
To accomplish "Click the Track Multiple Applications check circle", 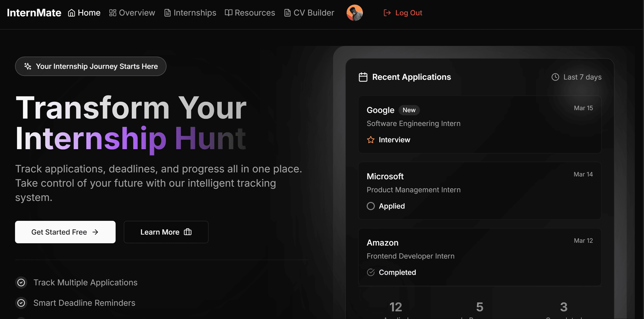I will 21,283.
